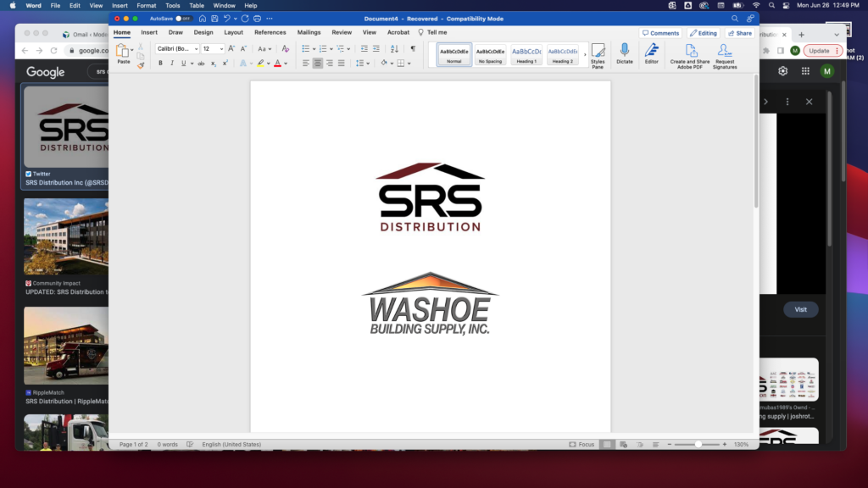Switch to the Insert ribbon tab
The height and width of the screenshot is (488, 868).
149,32
